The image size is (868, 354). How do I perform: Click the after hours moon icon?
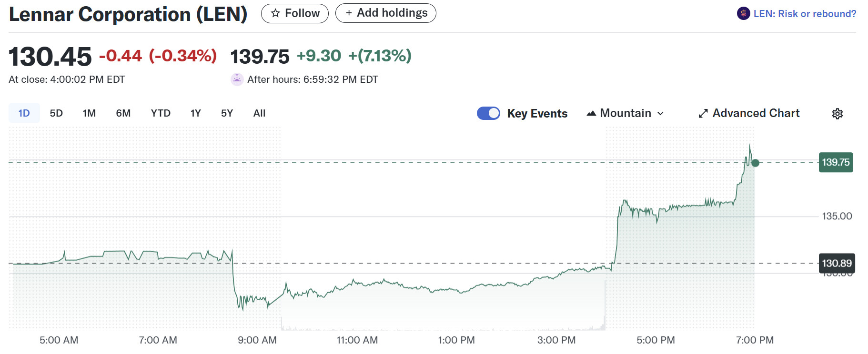click(237, 79)
